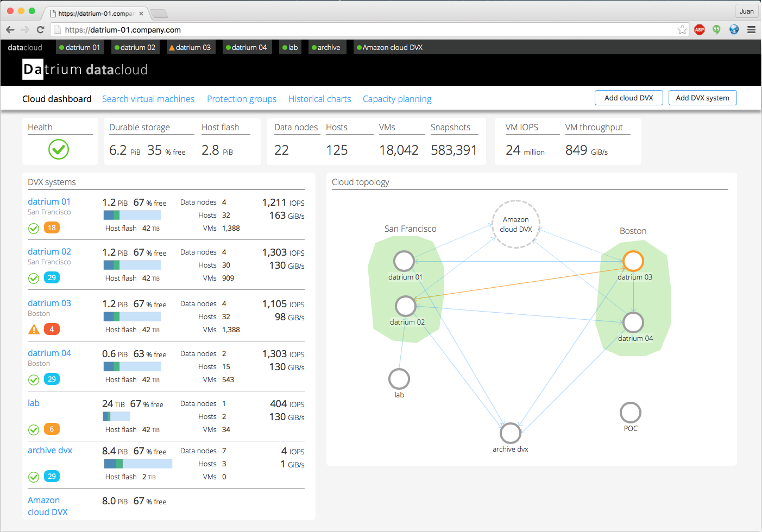Open datrium 02 system link
The width and height of the screenshot is (762, 532).
click(x=49, y=251)
